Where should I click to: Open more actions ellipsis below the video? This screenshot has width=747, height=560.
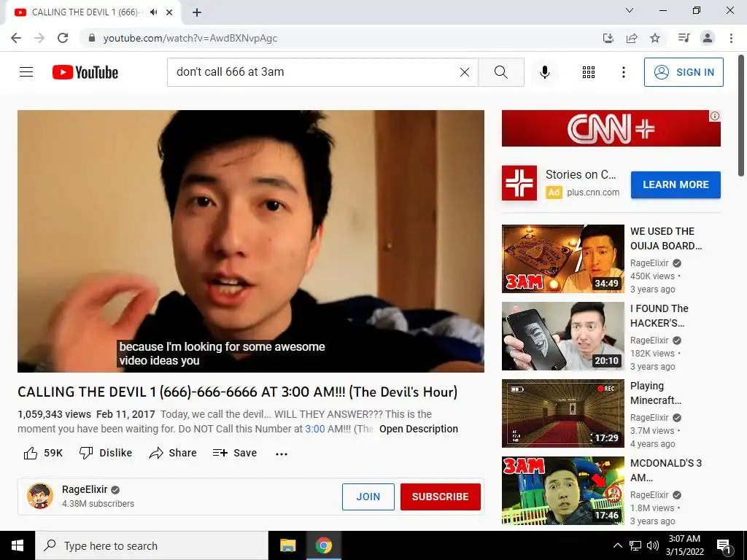(282, 454)
